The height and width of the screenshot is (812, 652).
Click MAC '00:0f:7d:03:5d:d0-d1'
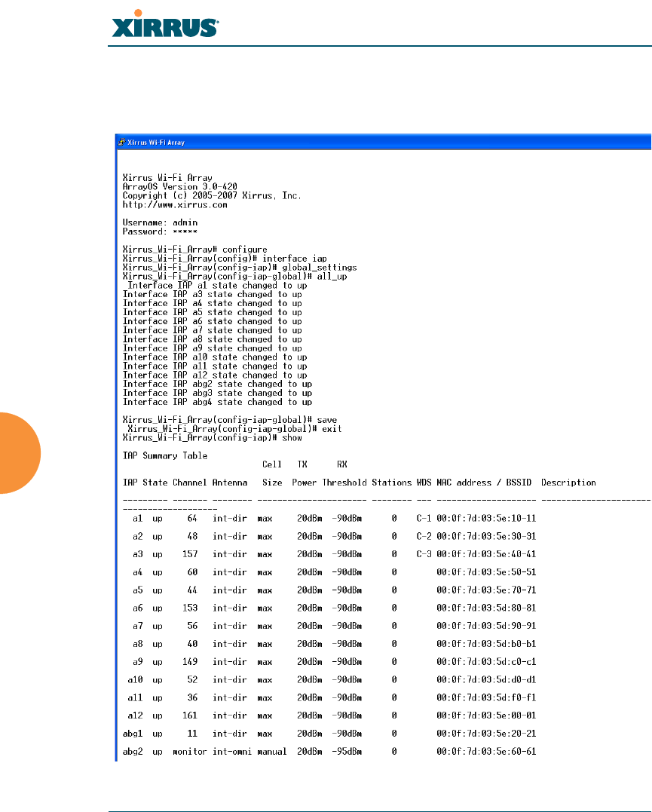[486, 680]
